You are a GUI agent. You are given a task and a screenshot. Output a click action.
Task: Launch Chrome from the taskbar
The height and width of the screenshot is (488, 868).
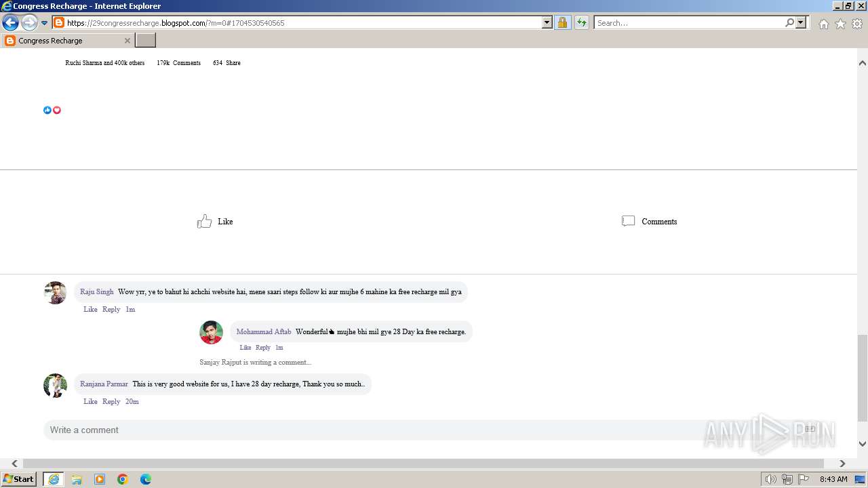pyautogui.click(x=123, y=479)
